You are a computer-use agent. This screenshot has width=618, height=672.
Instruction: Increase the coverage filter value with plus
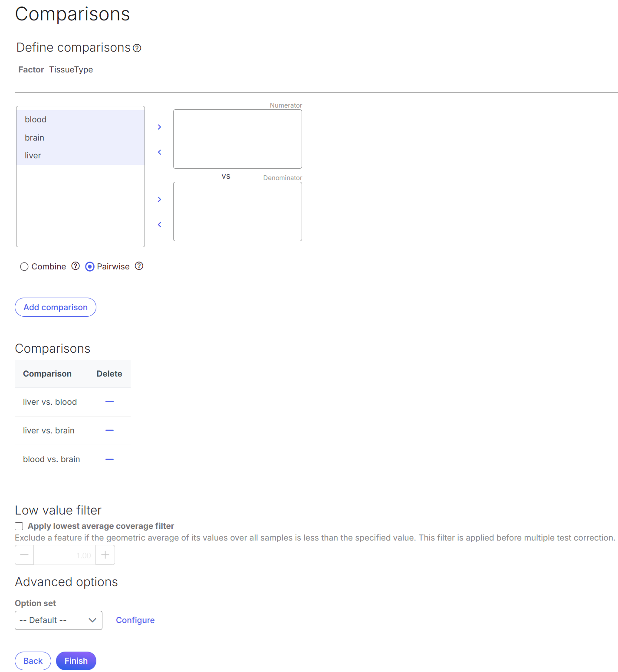(105, 555)
